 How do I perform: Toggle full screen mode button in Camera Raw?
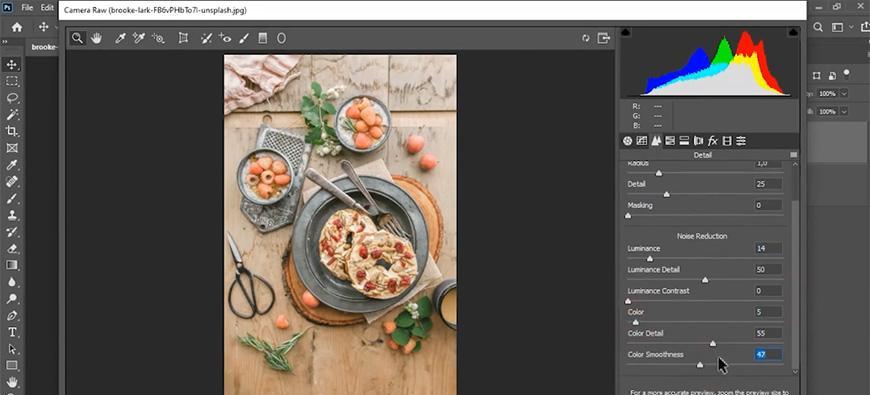603,38
